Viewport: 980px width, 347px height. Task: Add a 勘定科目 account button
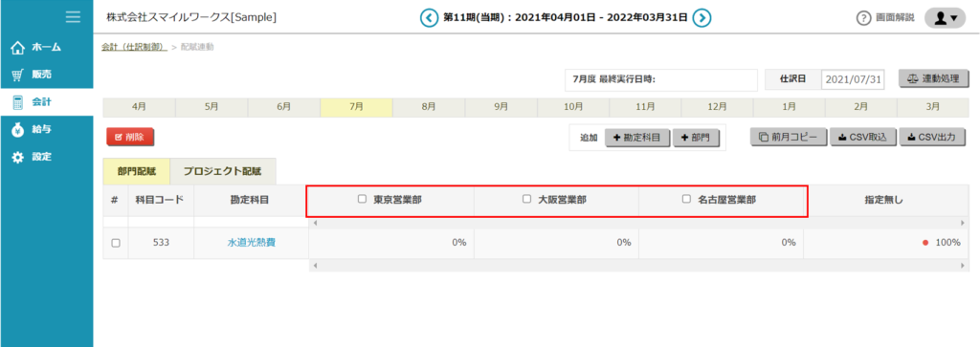(638, 138)
